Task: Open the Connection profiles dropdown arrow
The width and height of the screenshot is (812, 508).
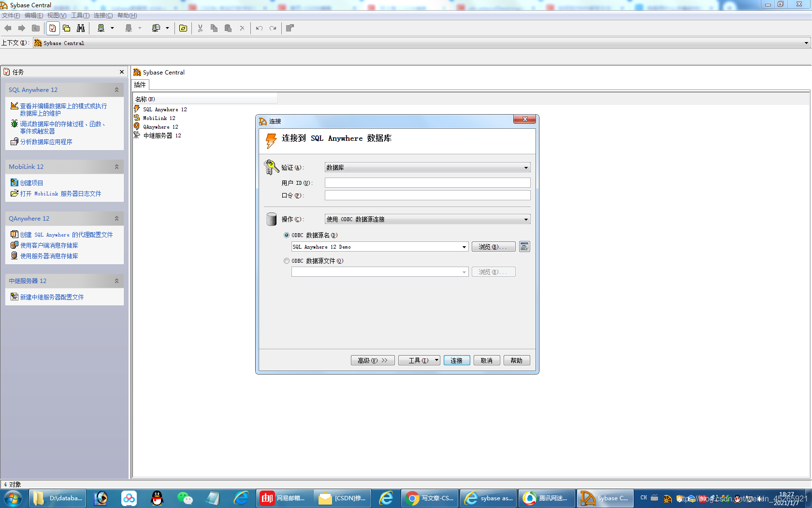Action: click(x=167, y=28)
